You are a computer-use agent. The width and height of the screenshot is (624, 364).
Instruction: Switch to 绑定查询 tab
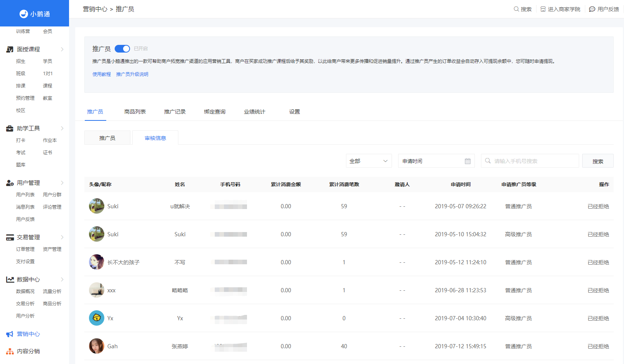215,112
